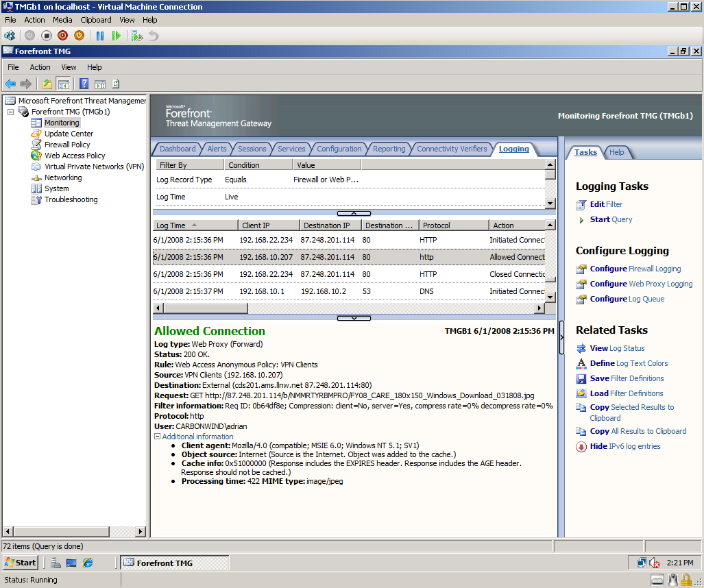Open the Alerts tab
This screenshot has height=588, width=704.
coord(217,149)
